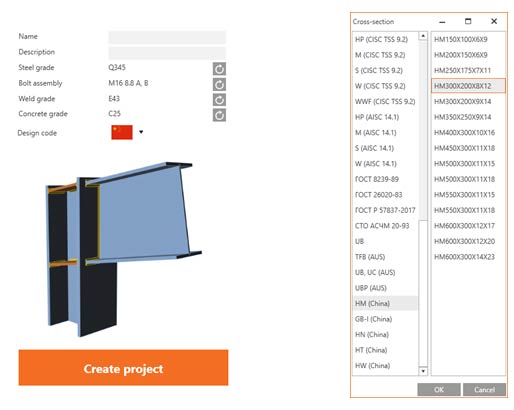Cancel the Cross-section dialog
Image resolution: width=514 pixels, height=410 pixels.
point(484,389)
